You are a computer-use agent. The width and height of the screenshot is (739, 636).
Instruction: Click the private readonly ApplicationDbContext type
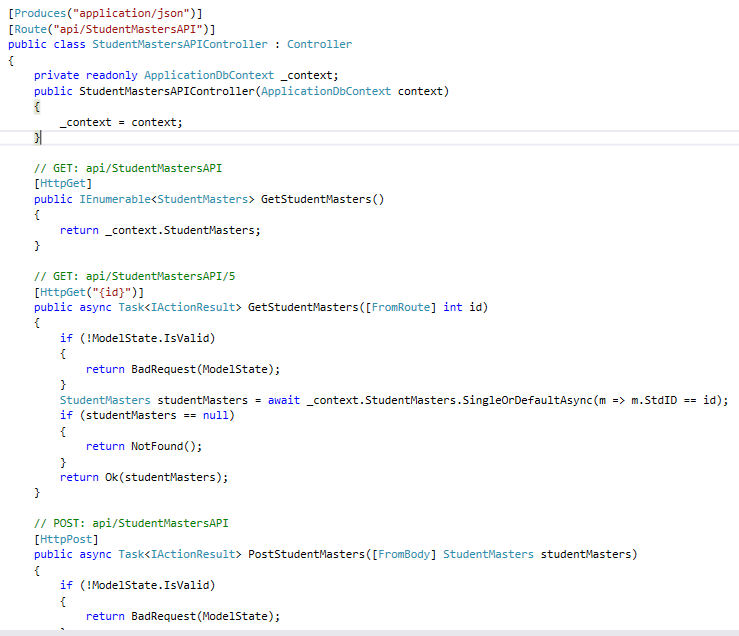(209, 75)
